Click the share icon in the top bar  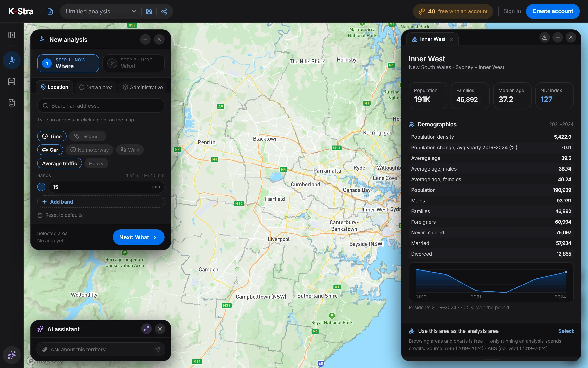pyautogui.click(x=164, y=11)
